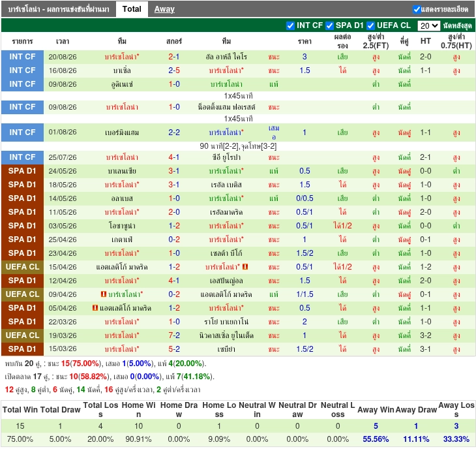
Task: Click the 2.5(FT) over/under column header
Action: [376, 41]
